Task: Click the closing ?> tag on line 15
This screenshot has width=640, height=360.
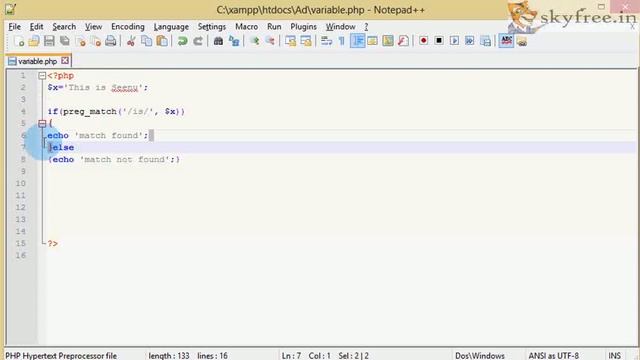Action: point(53,243)
